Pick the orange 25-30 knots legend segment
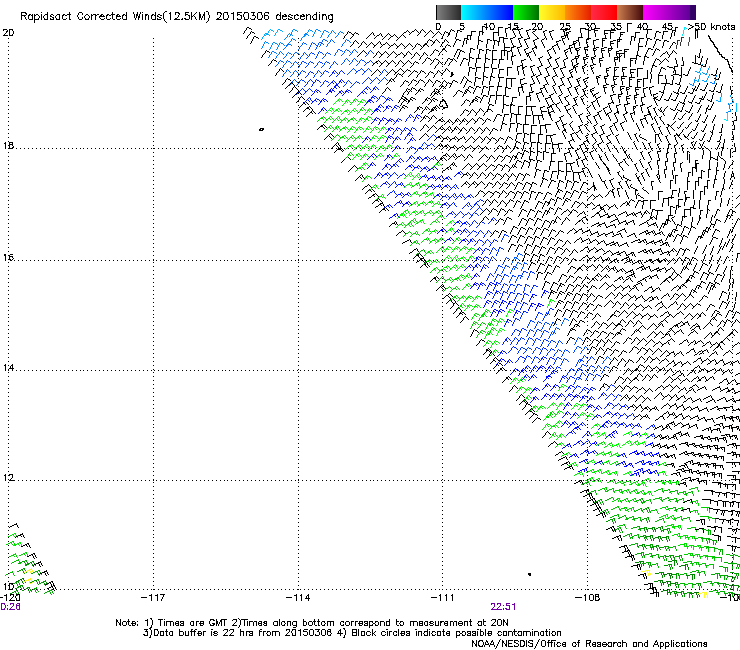740x650 pixels. coord(578,12)
